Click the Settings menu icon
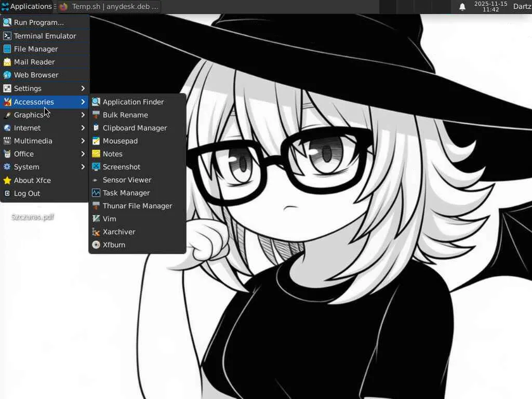The image size is (532, 399). [x=7, y=88]
